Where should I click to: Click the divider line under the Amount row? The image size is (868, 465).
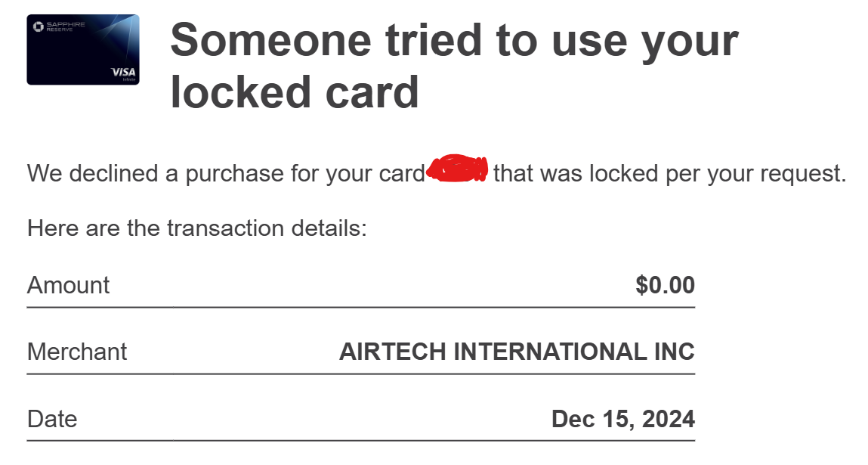pos(360,307)
